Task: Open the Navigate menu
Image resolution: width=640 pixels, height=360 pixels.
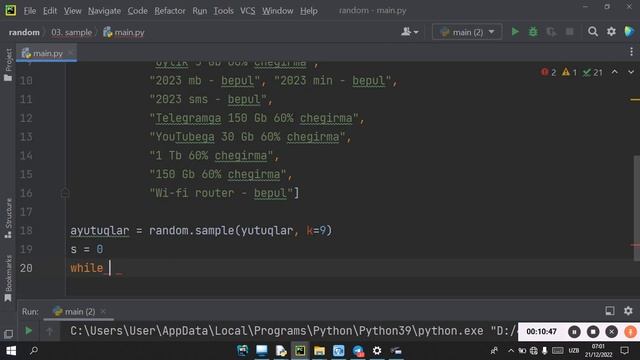Action: click(x=104, y=11)
